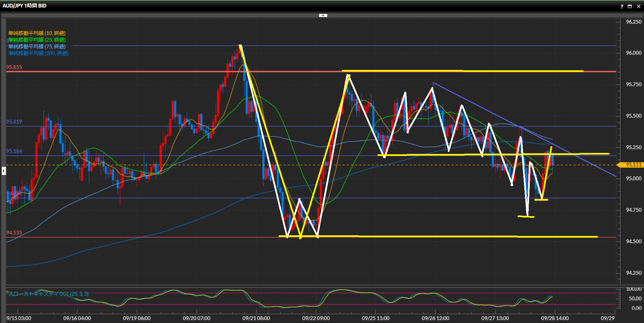Maximize the AUD/JPY chart window
This screenshot has height=323, width=644.
coord(630,6)
